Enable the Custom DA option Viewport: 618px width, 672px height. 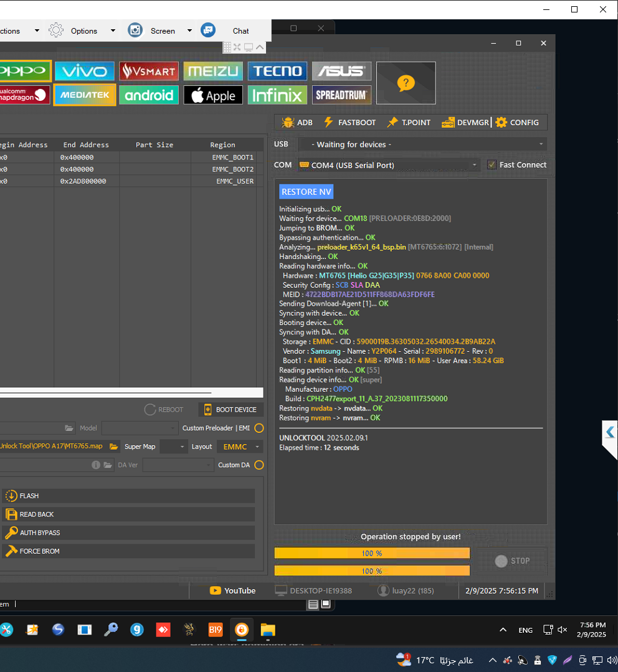[259, 465]
